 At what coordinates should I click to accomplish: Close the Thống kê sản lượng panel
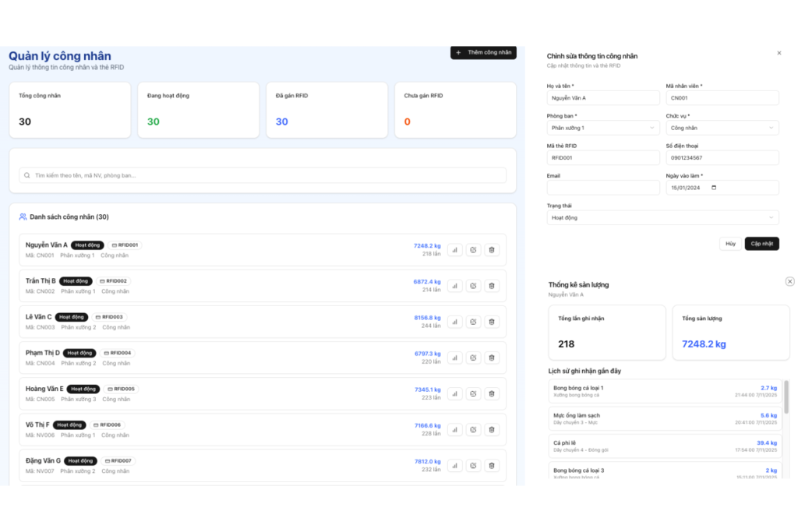click(789, 281)
